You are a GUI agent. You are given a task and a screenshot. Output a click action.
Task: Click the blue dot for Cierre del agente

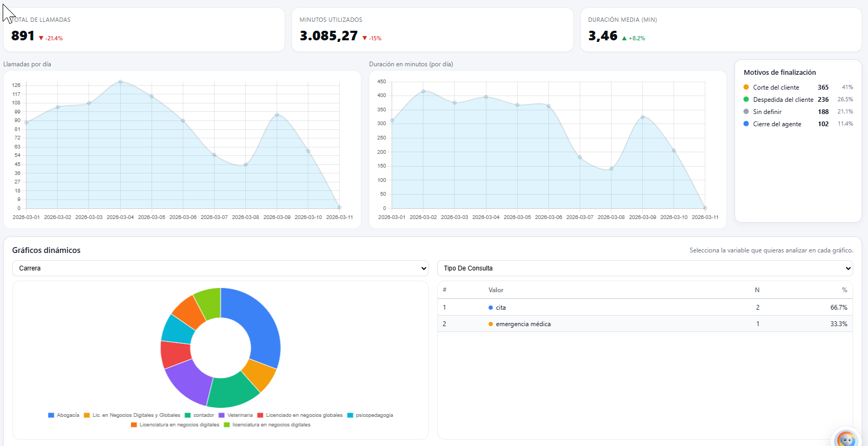pyautogui.click(x=746, y=124)
